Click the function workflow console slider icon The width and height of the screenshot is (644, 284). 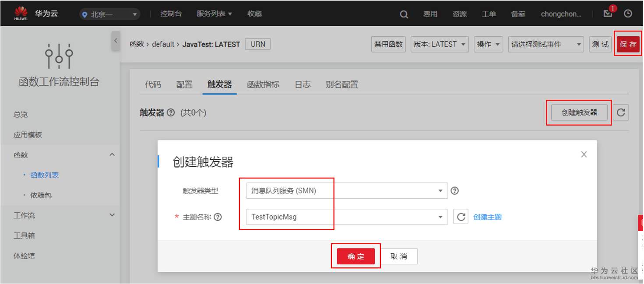click(59, 56)
